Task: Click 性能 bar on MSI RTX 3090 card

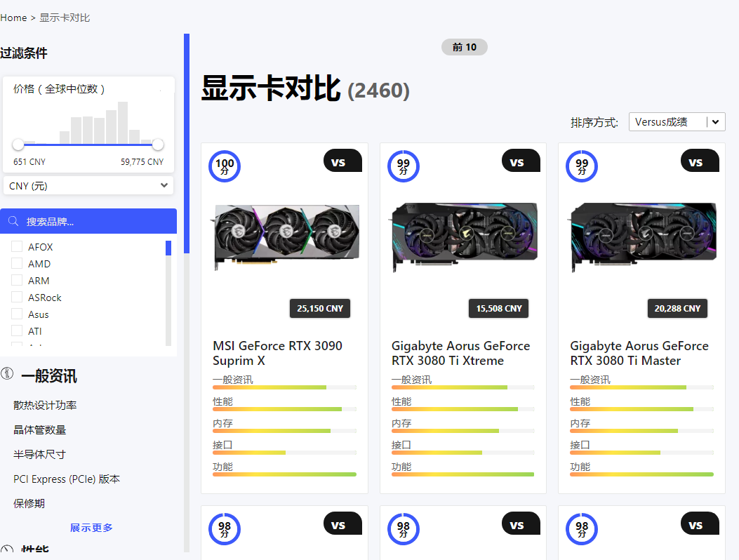Action: point(285,409)
